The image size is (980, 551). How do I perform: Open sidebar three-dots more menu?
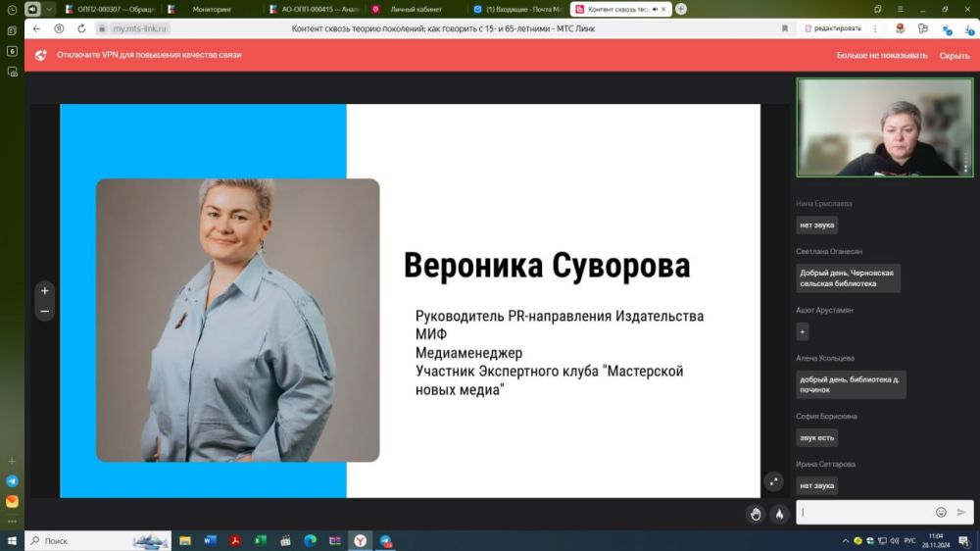(x=12, y=521)
